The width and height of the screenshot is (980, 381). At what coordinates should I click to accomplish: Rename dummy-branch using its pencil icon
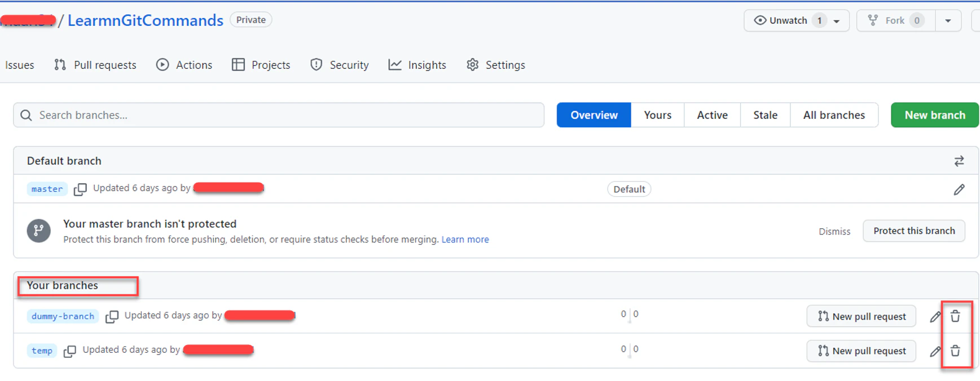coord(935,317)
